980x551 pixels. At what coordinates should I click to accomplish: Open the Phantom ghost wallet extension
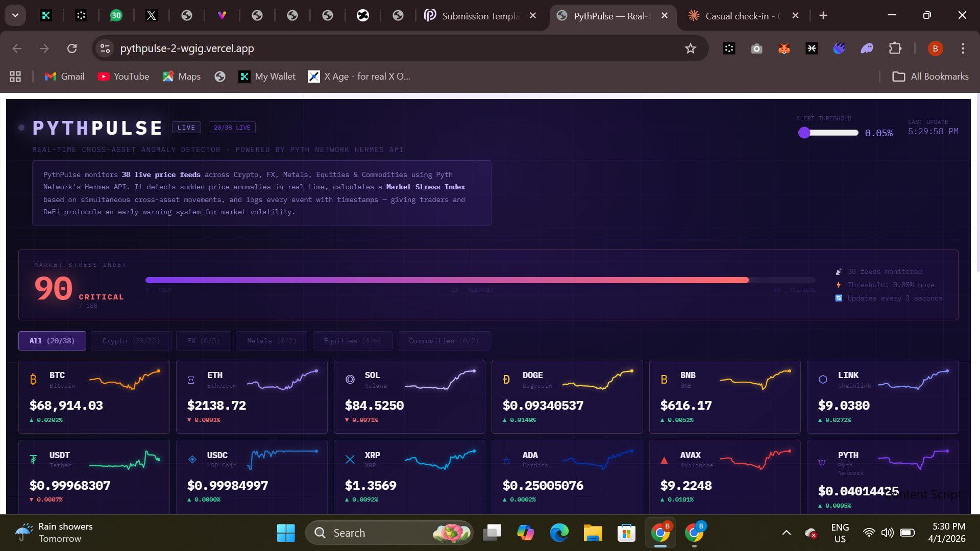point(867,48)
